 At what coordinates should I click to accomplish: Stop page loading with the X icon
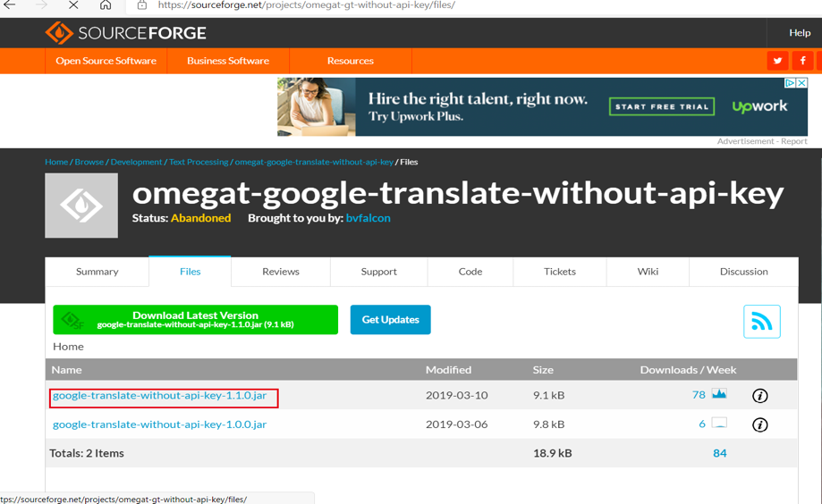click(73, 4)
